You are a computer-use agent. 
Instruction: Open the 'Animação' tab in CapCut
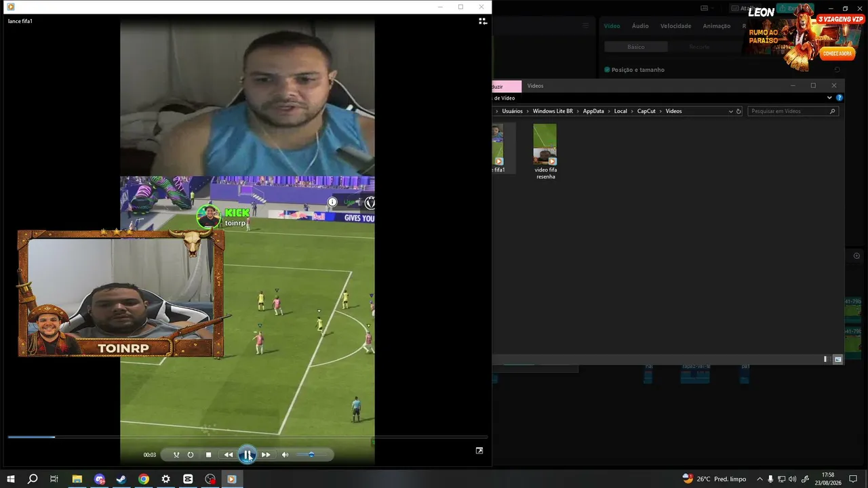click(x=717, y=26)
